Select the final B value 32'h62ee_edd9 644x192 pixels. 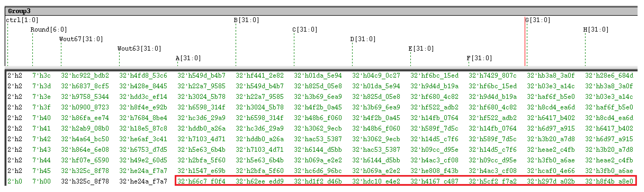(x=260, y=181)
